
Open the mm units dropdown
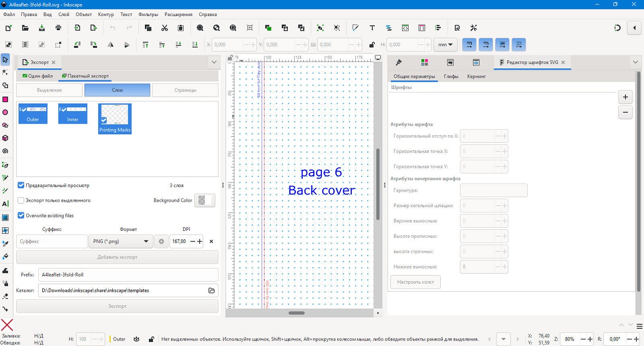(445, 45)
